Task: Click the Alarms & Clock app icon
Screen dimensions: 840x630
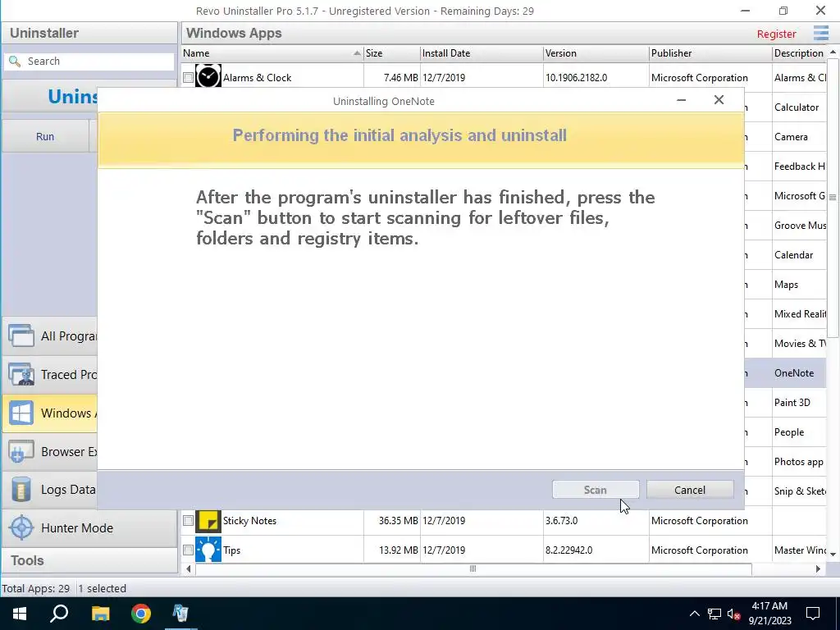Action: coord(208,76)
